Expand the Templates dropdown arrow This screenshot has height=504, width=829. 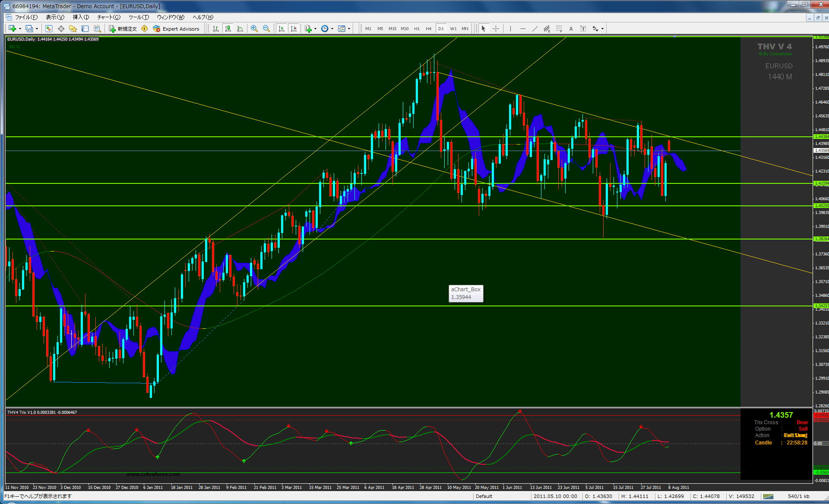coord(348,28)
